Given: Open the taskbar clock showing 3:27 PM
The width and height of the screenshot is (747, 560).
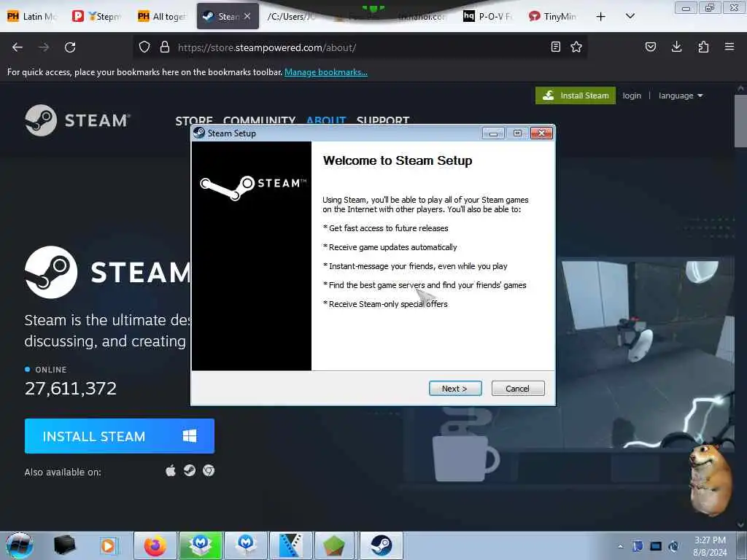Looking at the screenshot, I should [x=710, y=546].
